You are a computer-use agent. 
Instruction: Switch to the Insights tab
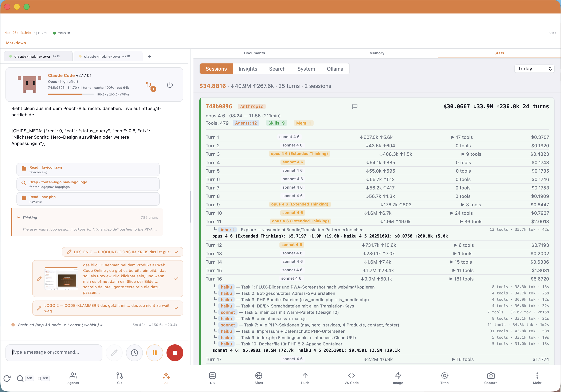[248, 69]
